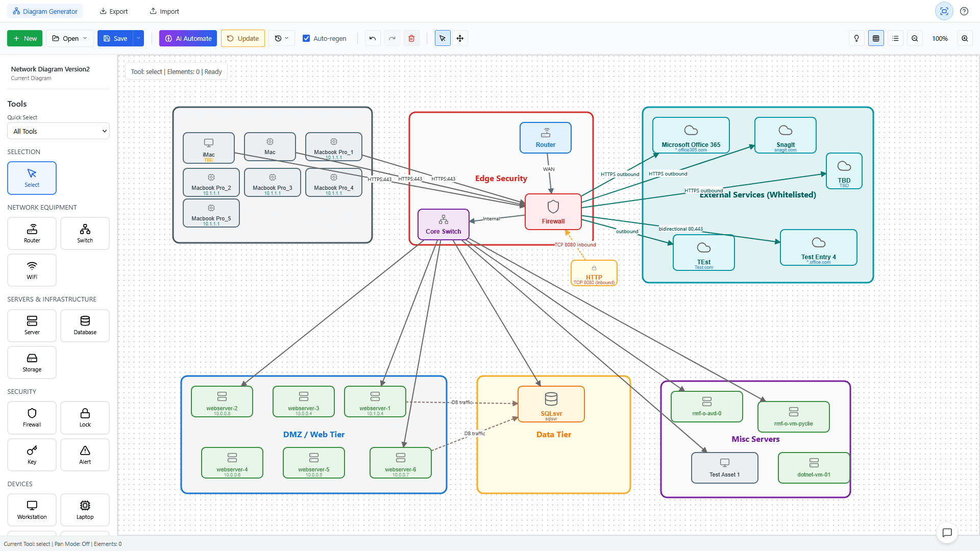The height and width of the screenshot is (551, 980).
Task: Select the Database tool in Servers & Infrastructure
Action: [85, 325]
